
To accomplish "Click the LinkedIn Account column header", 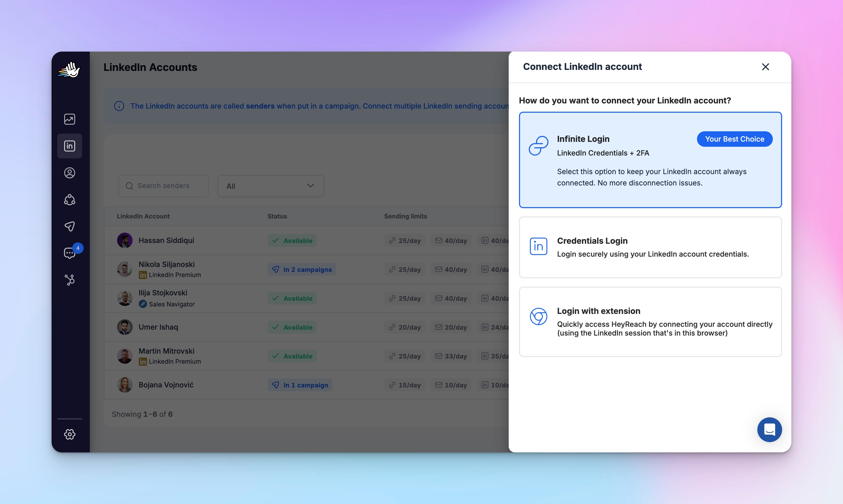I will pos(143,216).
